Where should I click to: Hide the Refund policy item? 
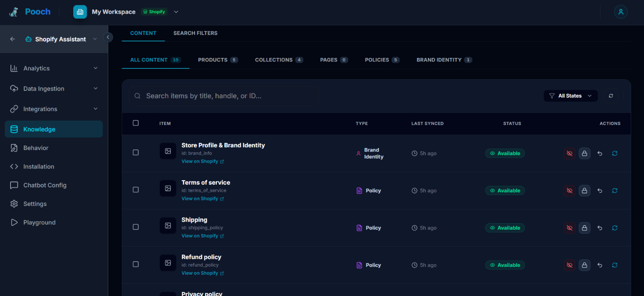click(x=570, y=265)
